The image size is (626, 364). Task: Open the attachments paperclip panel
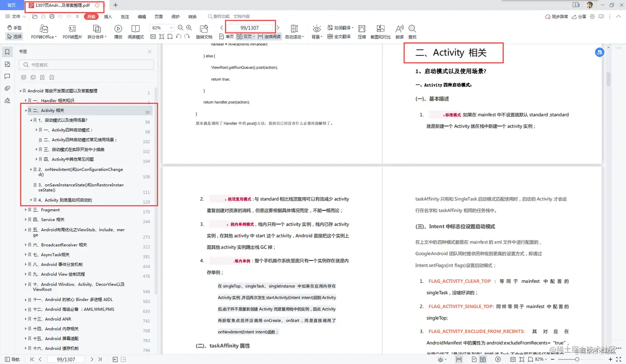[x=7, y=88]
